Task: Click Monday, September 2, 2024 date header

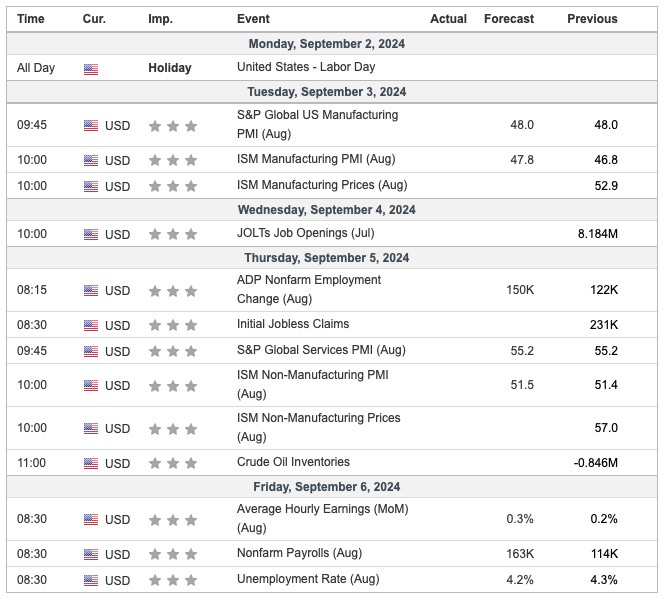Action: (326, 44)
